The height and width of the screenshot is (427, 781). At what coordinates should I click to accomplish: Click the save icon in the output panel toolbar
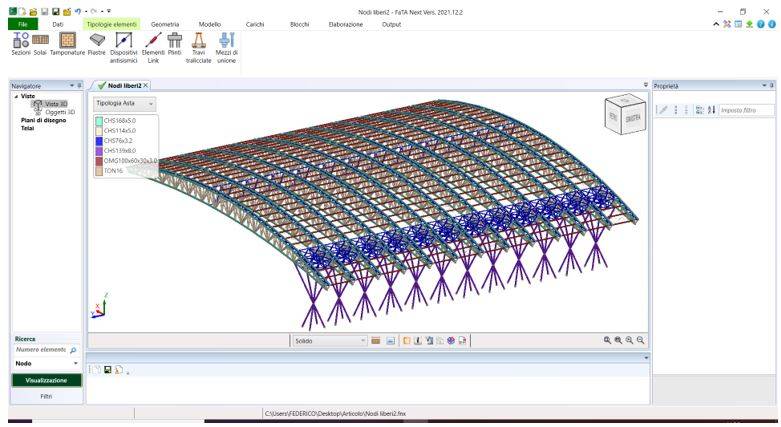108,370
